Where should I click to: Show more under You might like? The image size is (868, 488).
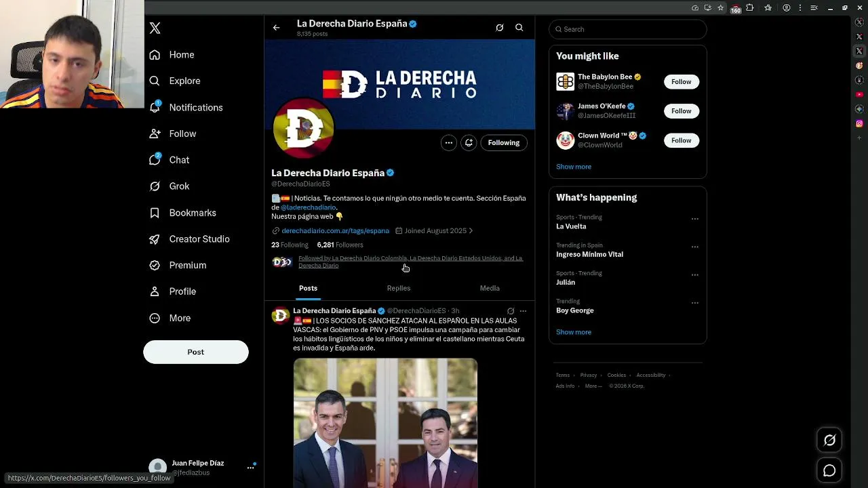[x=574, y=167]
